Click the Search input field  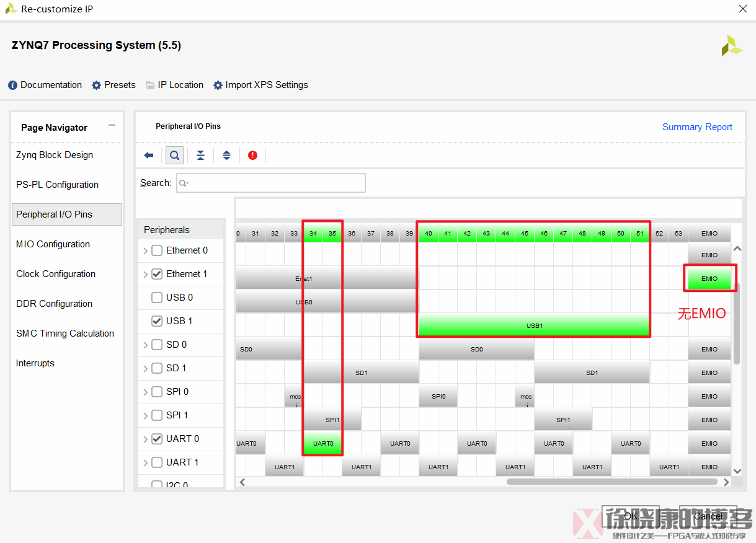[x=271, y=183]
